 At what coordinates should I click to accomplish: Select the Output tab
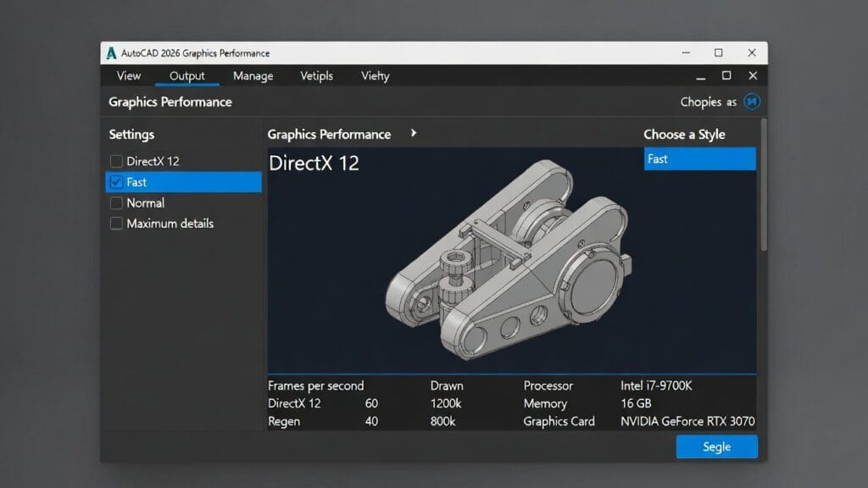[186, 75]
